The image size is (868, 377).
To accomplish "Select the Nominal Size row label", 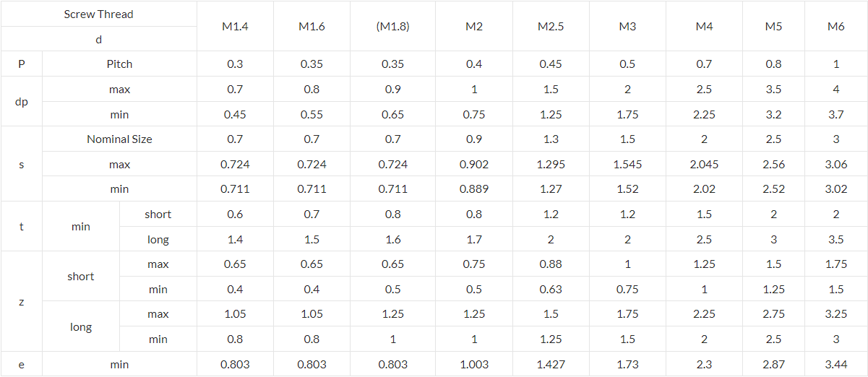I will (x=119, y=139).
